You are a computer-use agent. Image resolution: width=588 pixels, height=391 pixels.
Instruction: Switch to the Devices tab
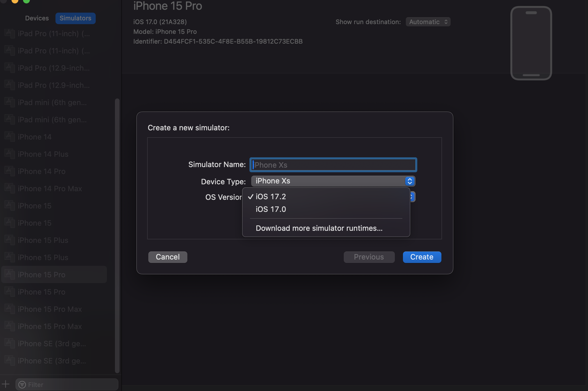(x=37, y=18)
